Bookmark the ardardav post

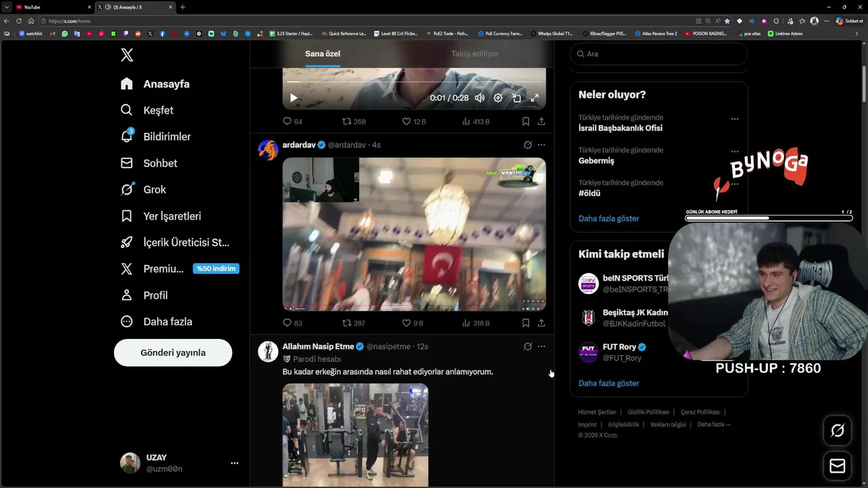click(526, 323)
